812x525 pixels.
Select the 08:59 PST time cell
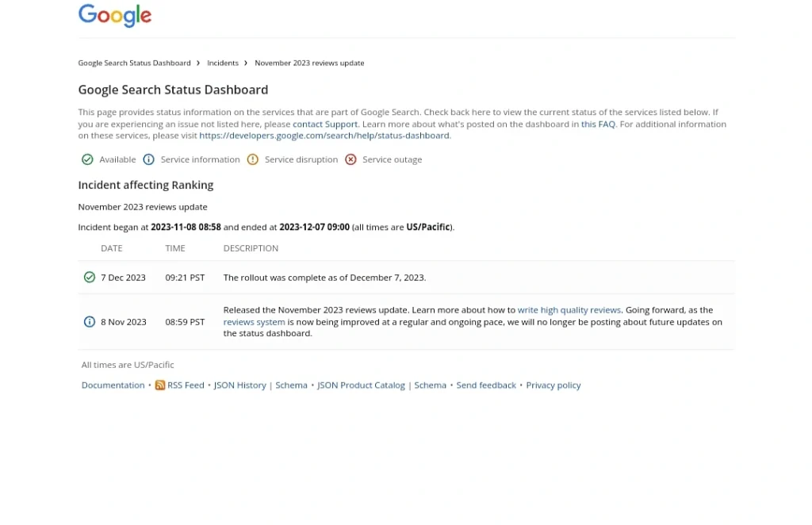click(185, 321)
